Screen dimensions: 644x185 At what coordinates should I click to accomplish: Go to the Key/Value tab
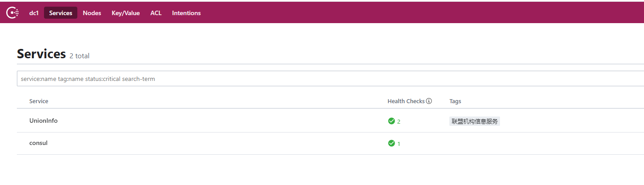click(126, 13)
